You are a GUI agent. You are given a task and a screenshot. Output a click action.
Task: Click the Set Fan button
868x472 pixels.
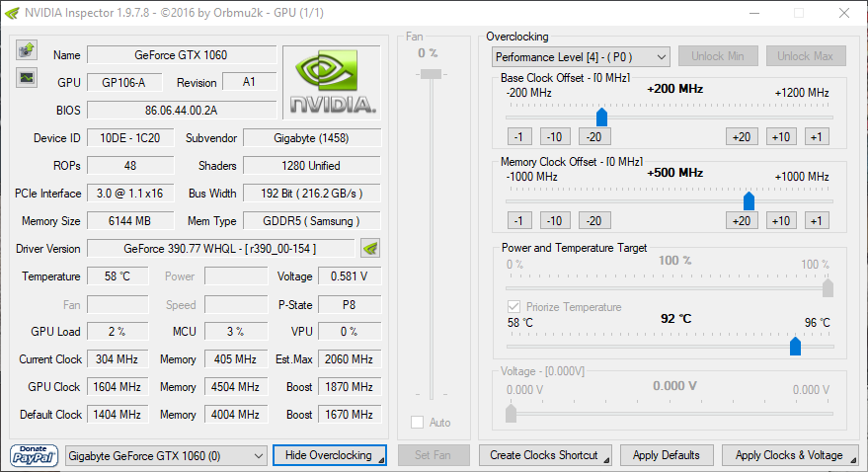click(x=434, y=455)
